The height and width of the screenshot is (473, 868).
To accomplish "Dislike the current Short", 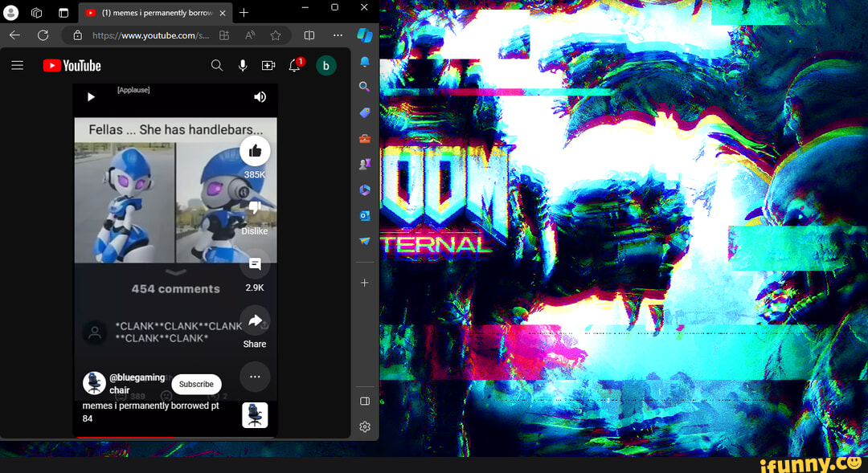I will (255, 208).
